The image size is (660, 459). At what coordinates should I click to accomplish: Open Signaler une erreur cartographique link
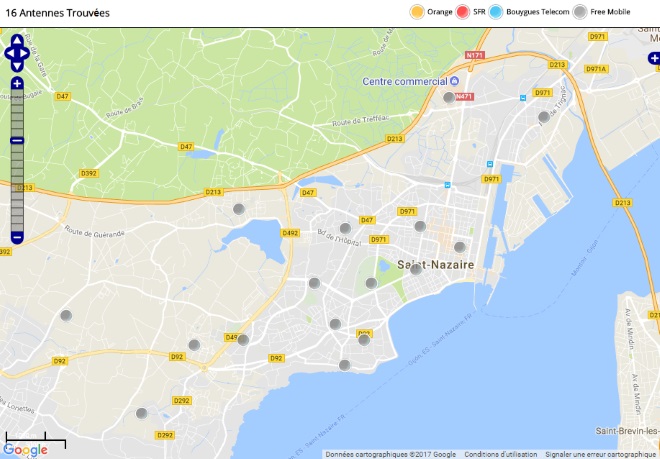pos(601,454)
